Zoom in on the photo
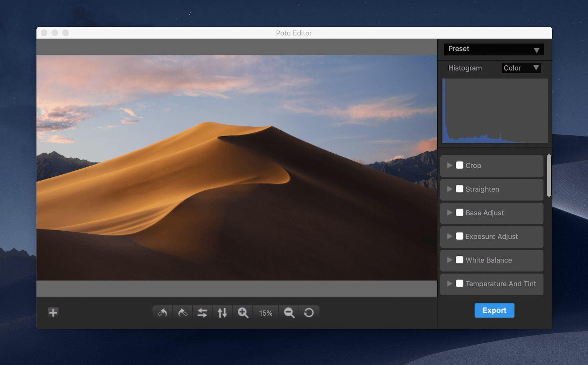Screen dimensions: 588x365 (x=243, y=313)
